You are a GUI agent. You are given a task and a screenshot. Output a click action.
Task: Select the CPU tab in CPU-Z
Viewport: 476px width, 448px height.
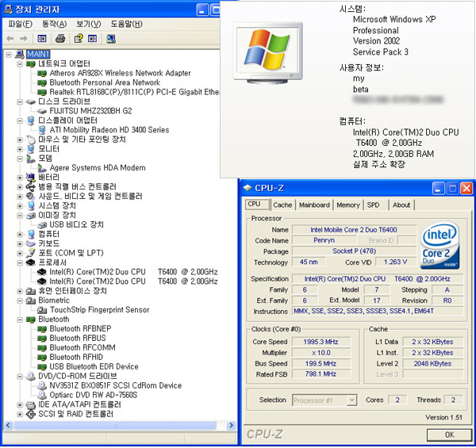click(x=257, y=204)
